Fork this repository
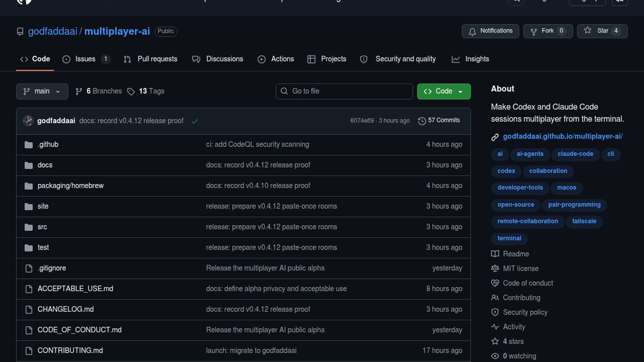This screenshot has width=644, height=362. tap(548, 31)
